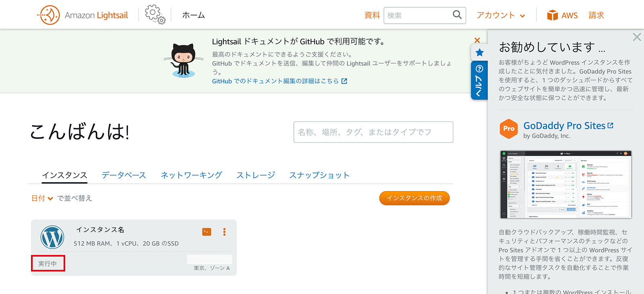This screenshot has width=644, height=294.
Task: Click the search magnifier icon
Action: (x=457, y=15)
